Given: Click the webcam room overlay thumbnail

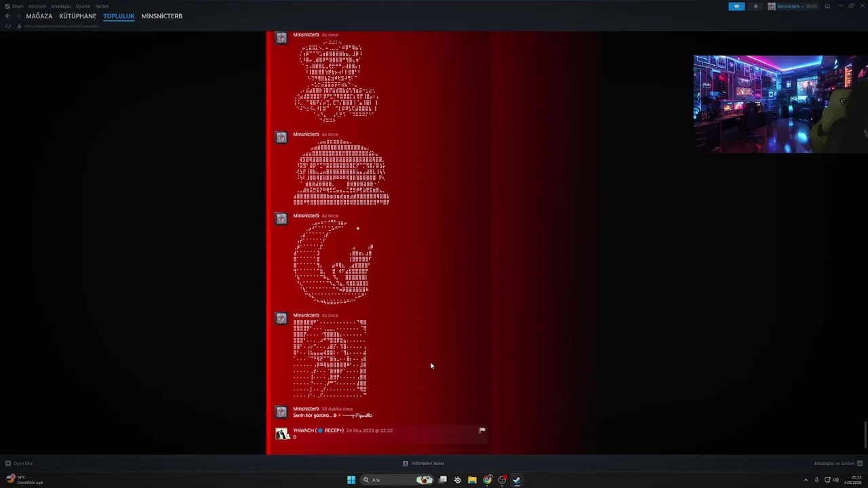Looking at the screenshot, I should pos(781,104).
